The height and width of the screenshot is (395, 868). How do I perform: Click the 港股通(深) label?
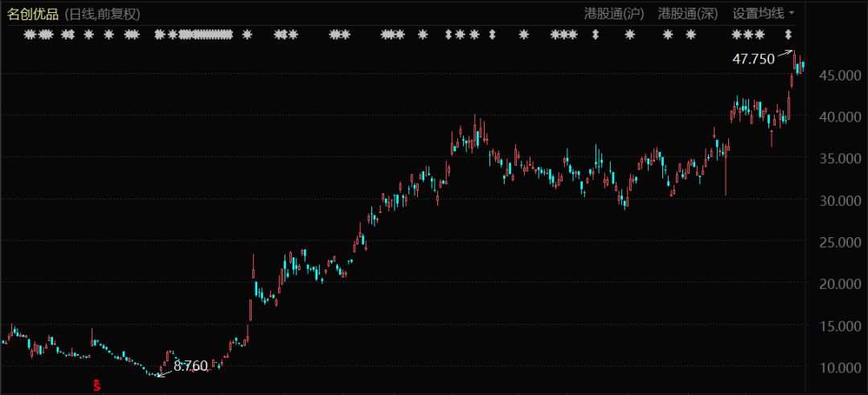click(x=687, y=13)
